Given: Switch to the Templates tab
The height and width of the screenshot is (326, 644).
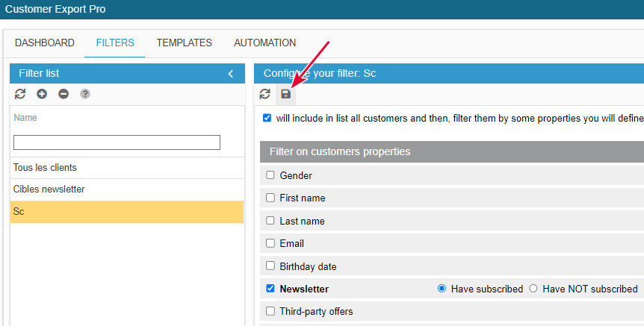Looking at the screenshot, I should [184, 43].
